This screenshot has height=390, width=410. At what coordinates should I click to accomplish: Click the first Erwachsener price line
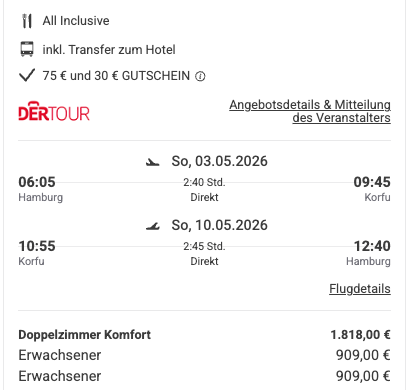pyautogui.click(x=204, y=355)
